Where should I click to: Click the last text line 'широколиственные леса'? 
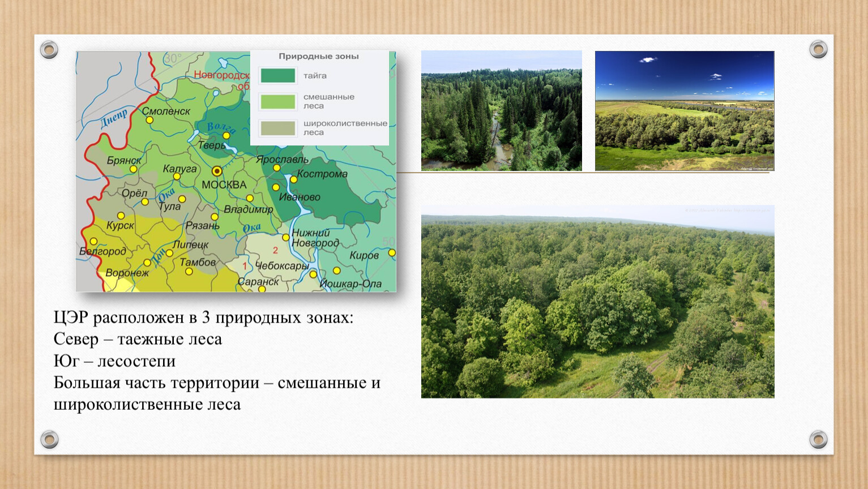pyautogui.click(x=147, y=405)
